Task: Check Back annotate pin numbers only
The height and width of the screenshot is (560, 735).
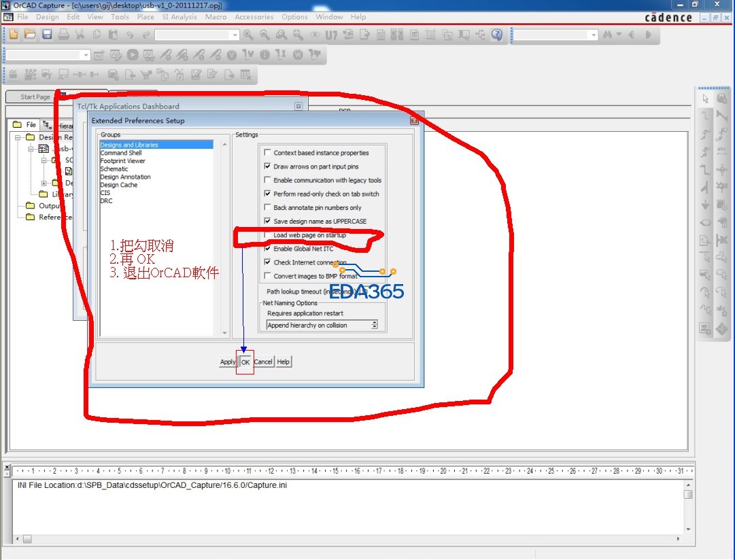Action: [x=268, y=207]
